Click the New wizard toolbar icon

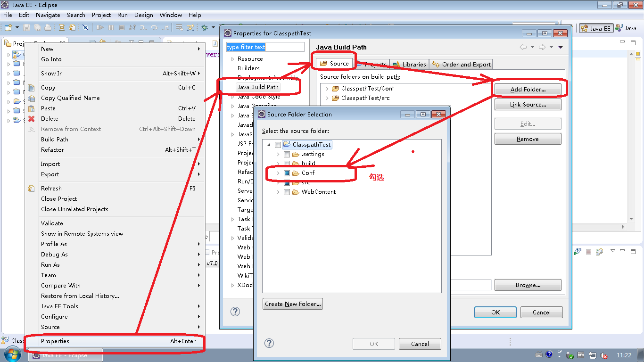pos(8,27)
